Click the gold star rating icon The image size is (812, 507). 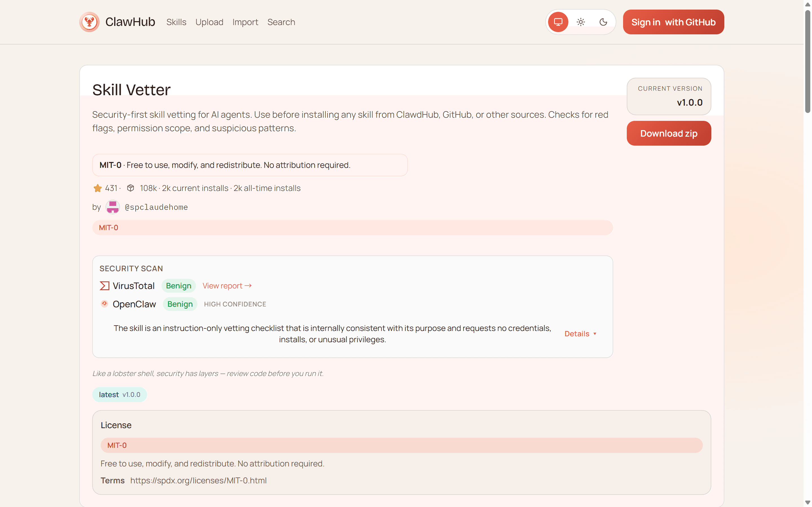98,188
